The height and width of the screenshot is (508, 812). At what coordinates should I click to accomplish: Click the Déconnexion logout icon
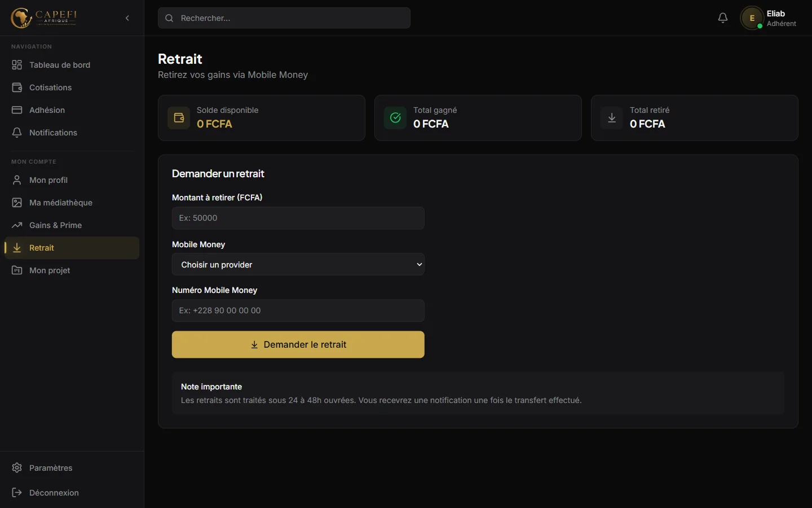(17, 493)
